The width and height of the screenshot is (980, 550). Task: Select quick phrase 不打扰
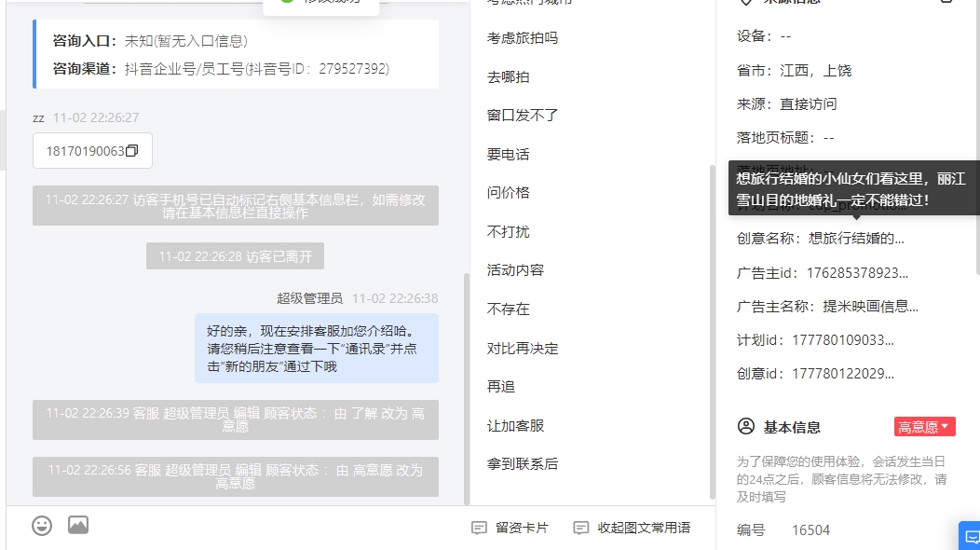click(508, 232)
